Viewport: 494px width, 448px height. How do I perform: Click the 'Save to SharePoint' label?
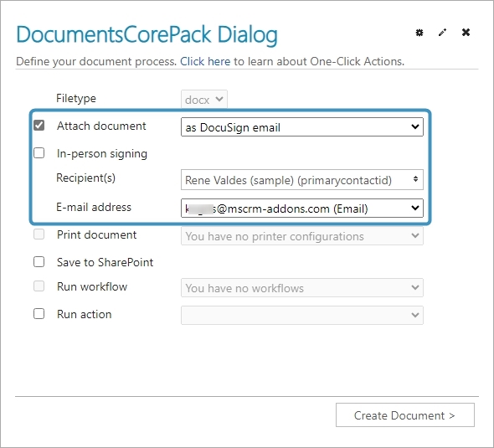coord(105,262)
